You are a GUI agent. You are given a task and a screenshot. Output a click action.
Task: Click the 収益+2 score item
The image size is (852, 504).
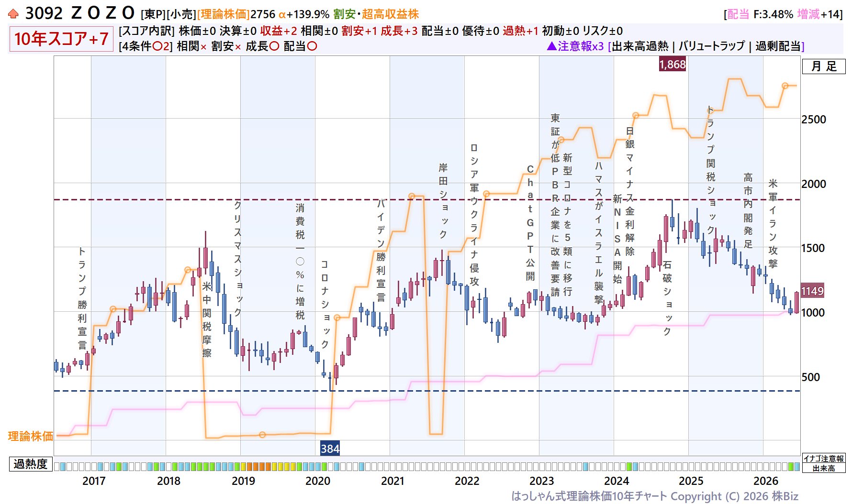coord(279,31)
